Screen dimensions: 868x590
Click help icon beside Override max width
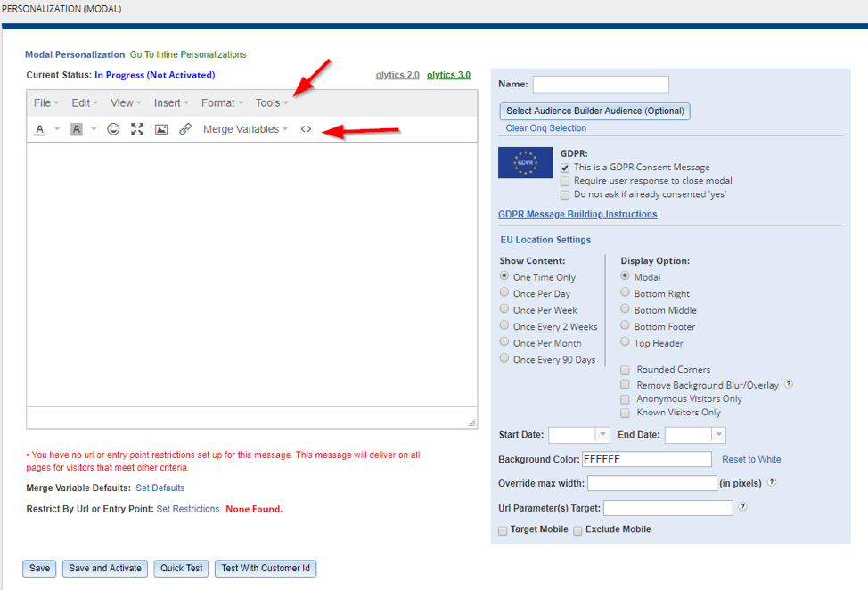pyautogui.click(x=771, y=483)
